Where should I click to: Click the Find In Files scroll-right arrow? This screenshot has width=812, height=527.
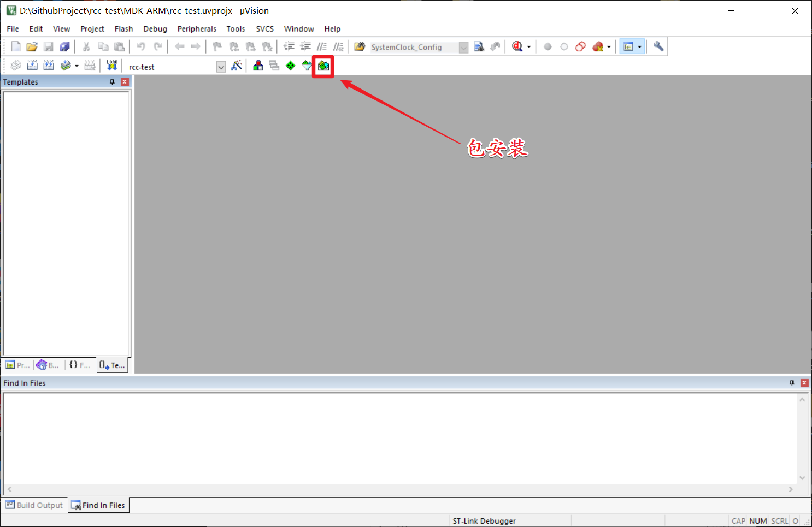[791, 489]
